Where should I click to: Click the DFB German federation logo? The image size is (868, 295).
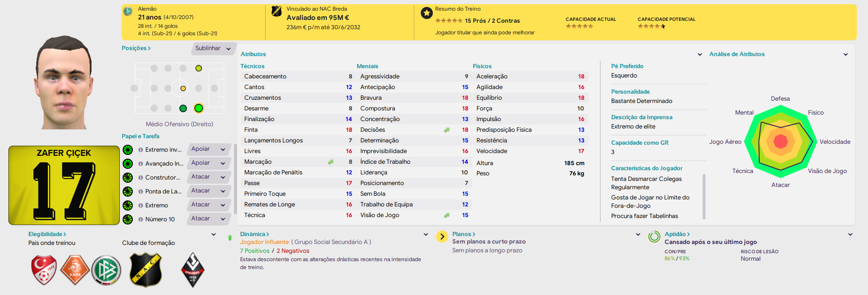(106, 270)
